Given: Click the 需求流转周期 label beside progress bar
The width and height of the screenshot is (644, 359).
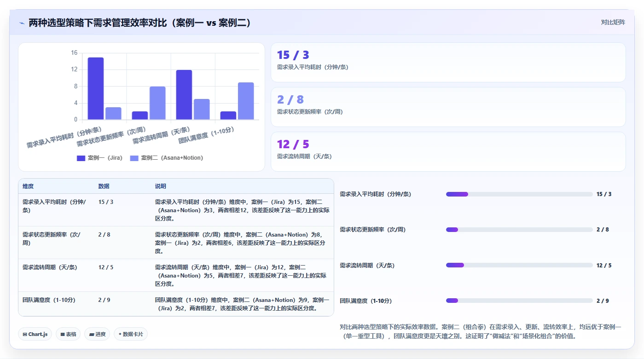Looking at the screenshot, I should click(367, 266).
